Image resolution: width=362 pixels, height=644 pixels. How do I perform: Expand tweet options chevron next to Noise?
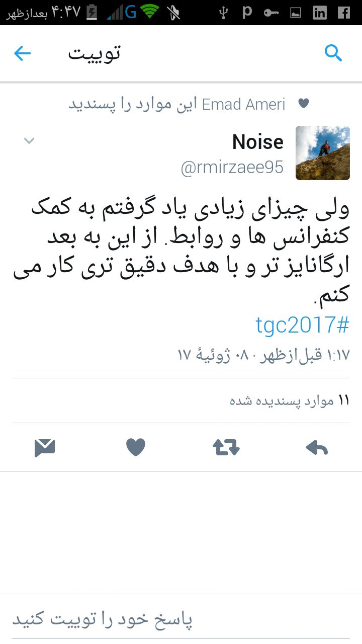point(29,141)
